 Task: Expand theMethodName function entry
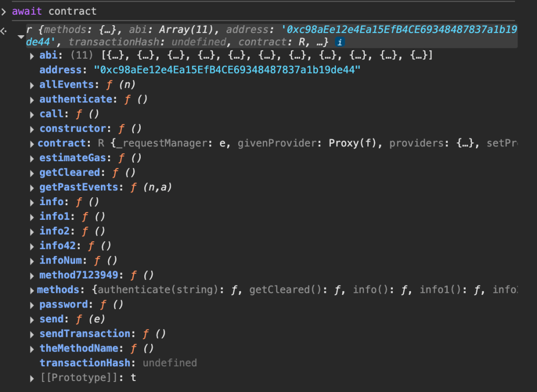(x=33, y=349)
